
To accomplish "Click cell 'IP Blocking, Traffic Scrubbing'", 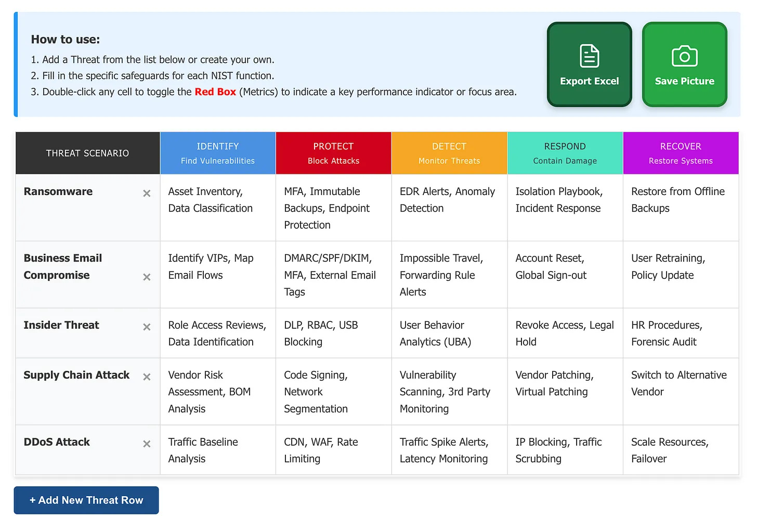I will click(x=565, y=450).
